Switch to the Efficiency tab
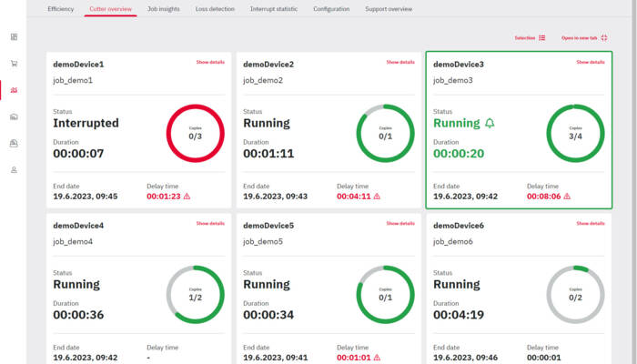 point(61,9)
